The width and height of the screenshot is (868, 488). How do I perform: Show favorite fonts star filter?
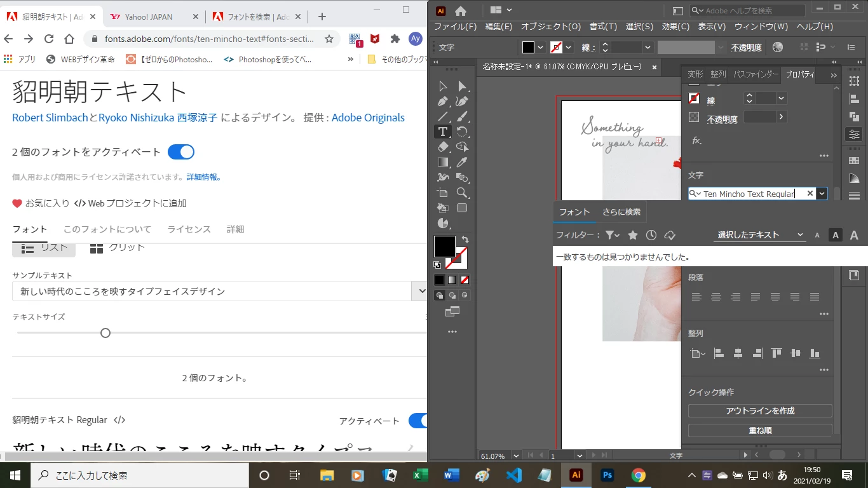633,235
